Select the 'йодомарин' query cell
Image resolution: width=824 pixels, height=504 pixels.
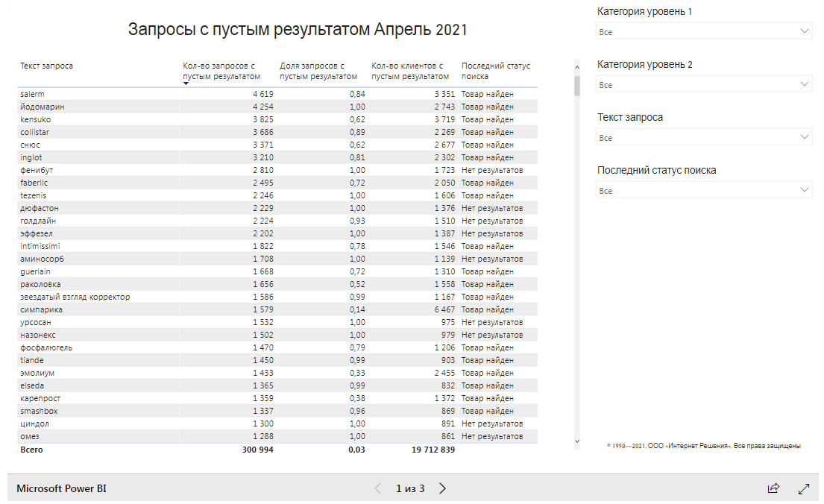point(43,107)
